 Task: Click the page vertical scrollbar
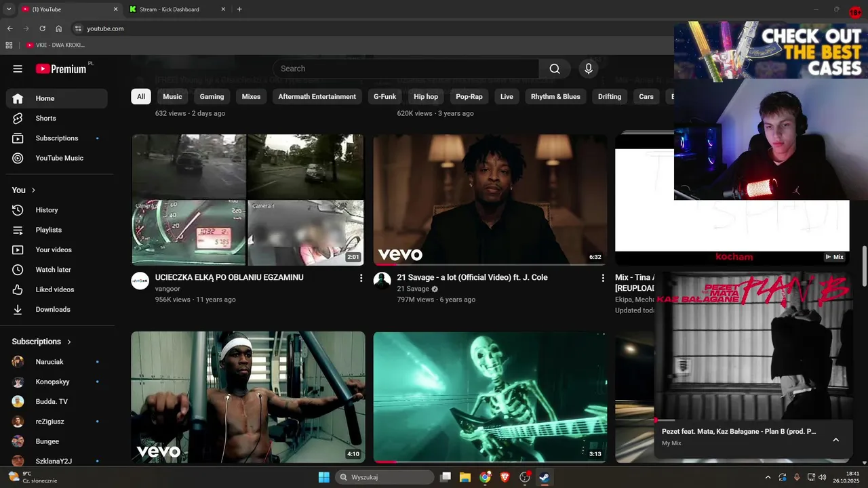[x=864, y=266]
